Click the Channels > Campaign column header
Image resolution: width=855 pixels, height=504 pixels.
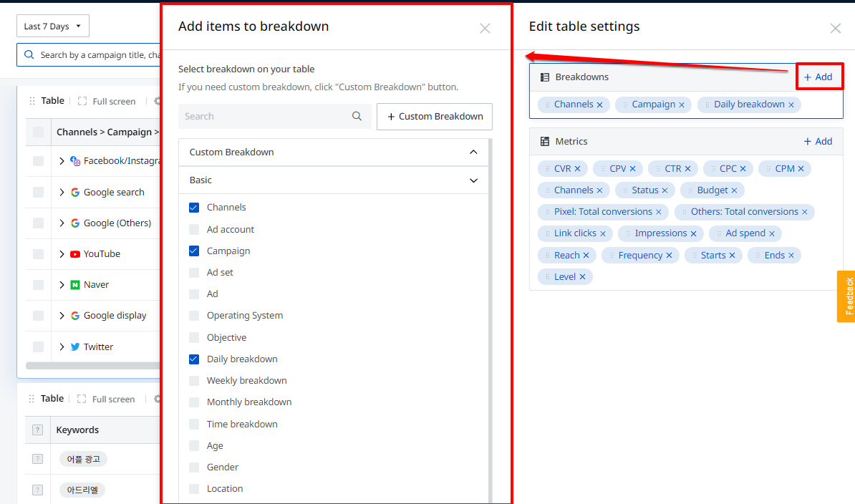tap(107, 132)
